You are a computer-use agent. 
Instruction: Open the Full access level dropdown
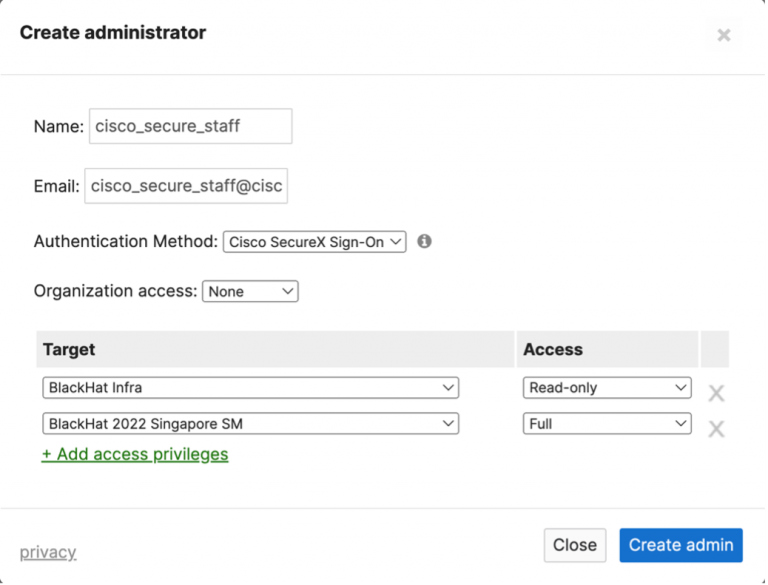click(x=607, y=423)
